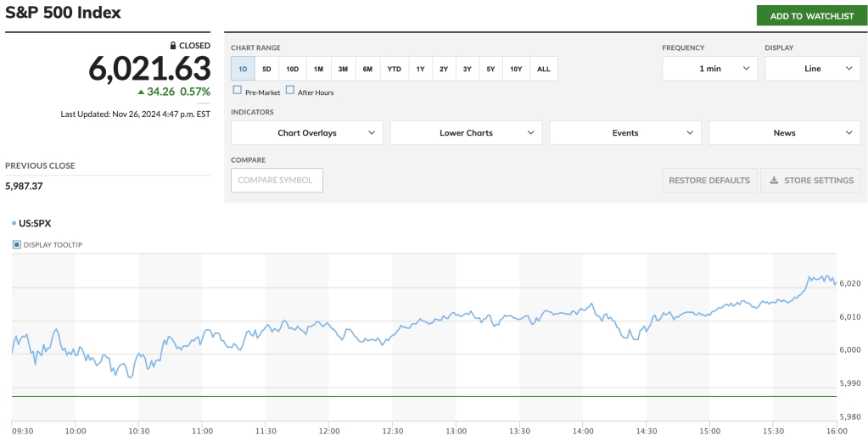
Task: Click the lock icon beside CLOSED
Action: 173,46
